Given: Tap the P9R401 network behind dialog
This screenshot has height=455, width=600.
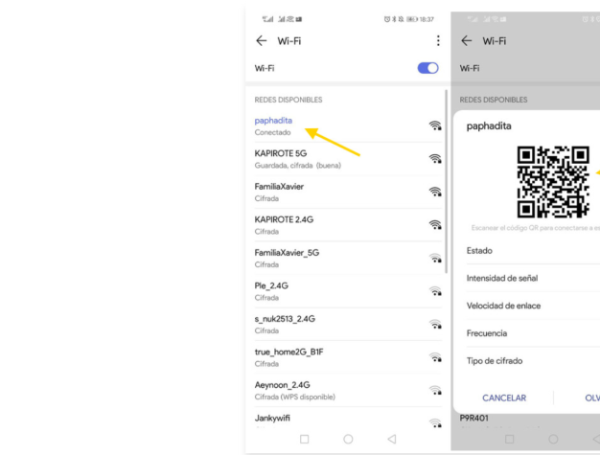Looking at the screenshot, I should (474, 418).
